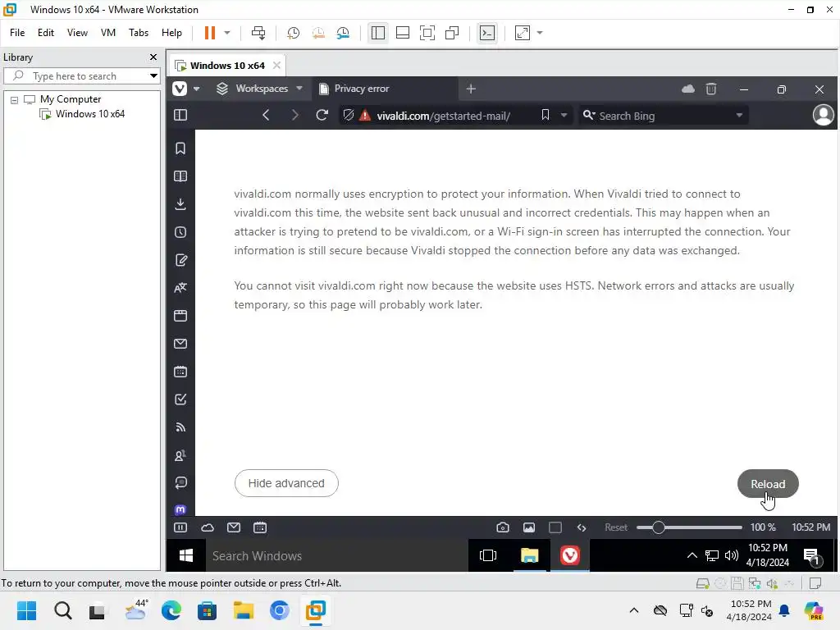Toggle VMware Unity mode
The height and width of the screenshot is (630, 840).
pos(452,33)
